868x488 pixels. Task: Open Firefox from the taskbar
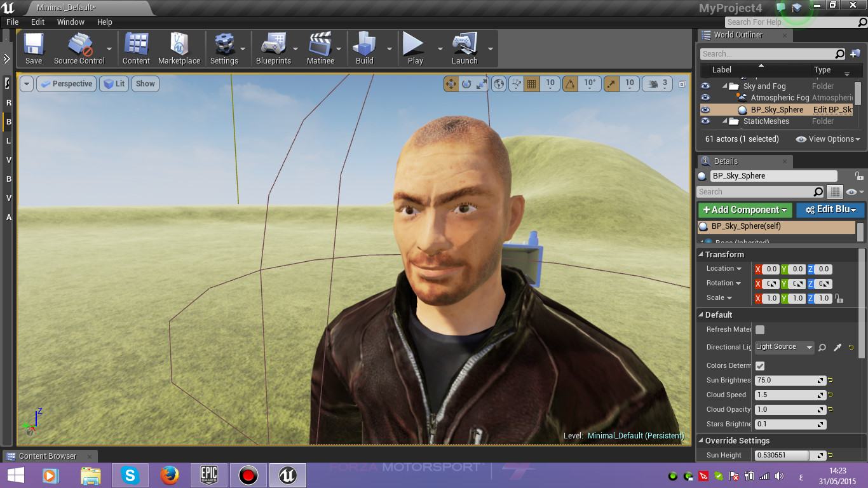(170, 475)
